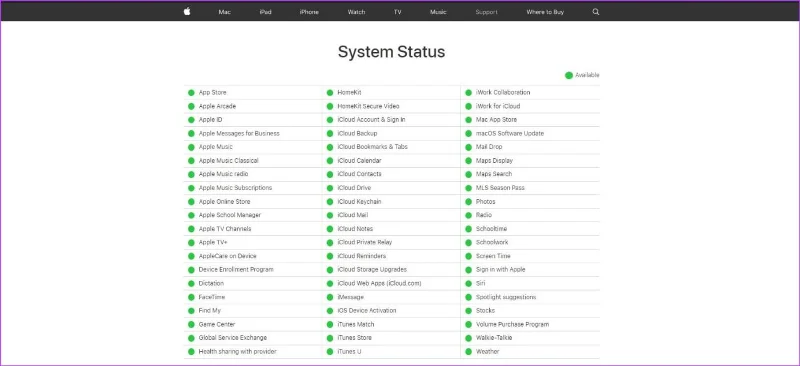This screenshot has width=800, height=366.
Task: Select the Global Service Exchange entry
Action: tap(233, 338)
